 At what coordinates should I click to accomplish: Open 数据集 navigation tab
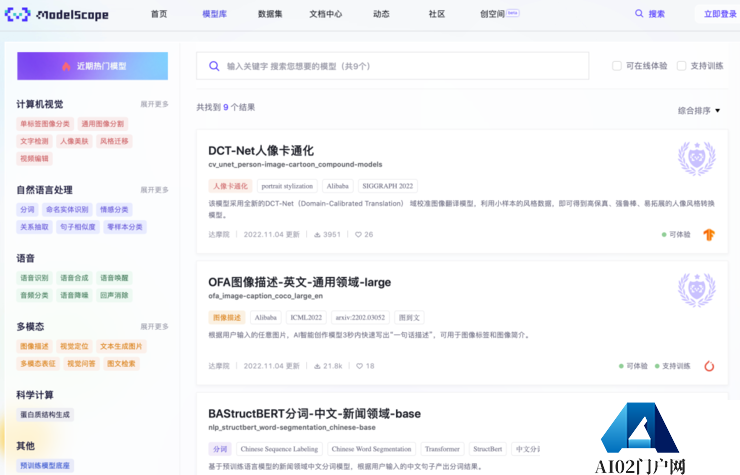(270, 14)
